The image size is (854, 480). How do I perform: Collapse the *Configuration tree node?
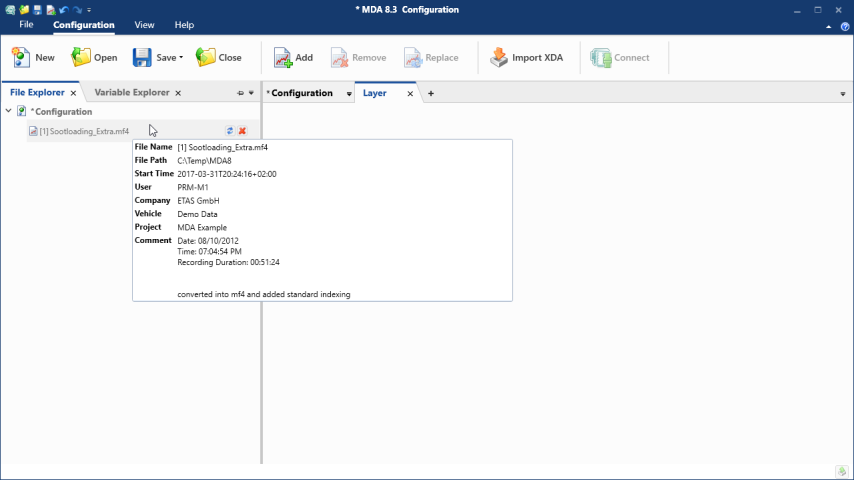click(9, 111)
